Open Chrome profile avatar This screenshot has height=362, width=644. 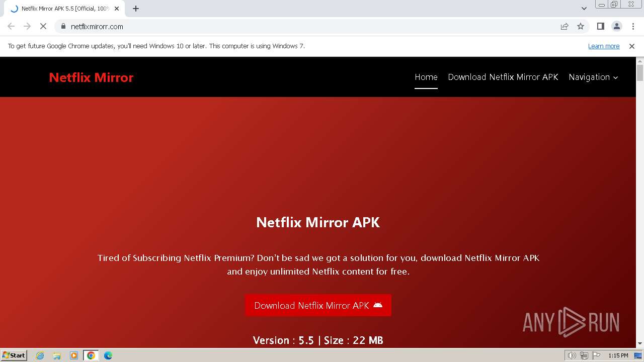tap(616, 26)
